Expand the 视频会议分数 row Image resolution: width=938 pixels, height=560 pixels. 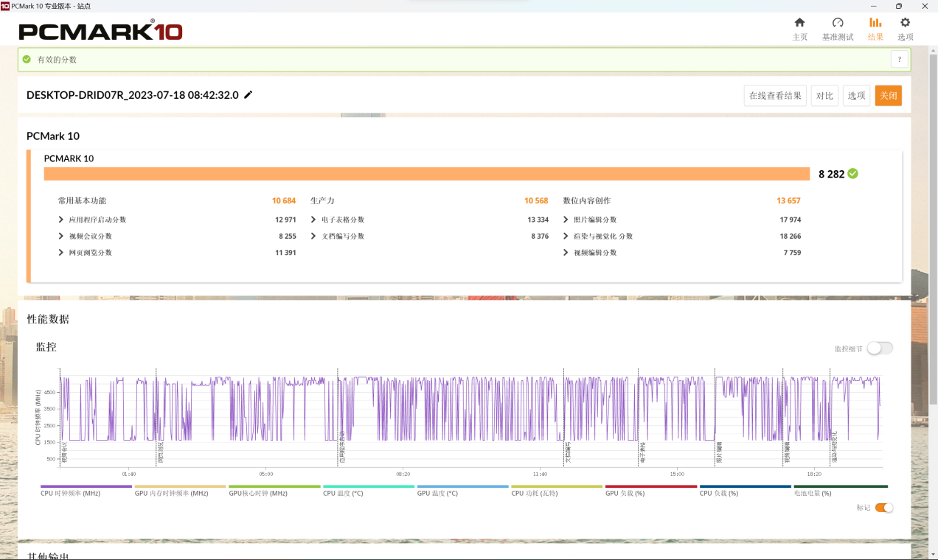pyautogui.click(x=61, y=237)
